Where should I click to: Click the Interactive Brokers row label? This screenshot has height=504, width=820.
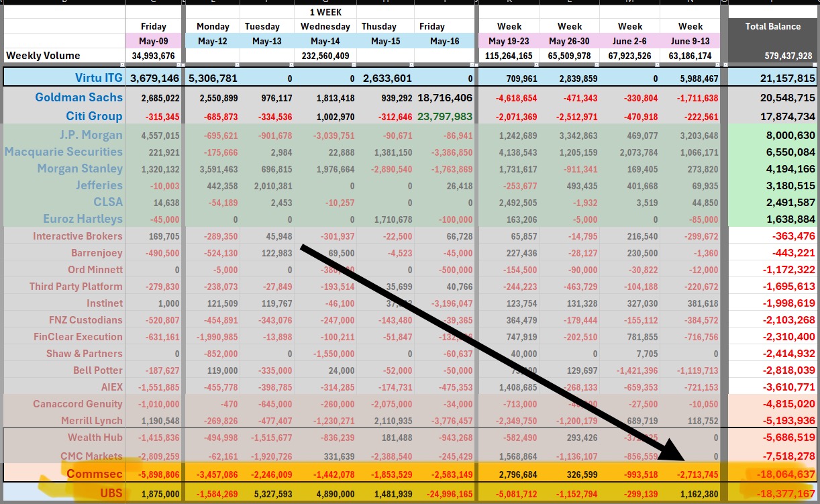[x=78, y=236]
